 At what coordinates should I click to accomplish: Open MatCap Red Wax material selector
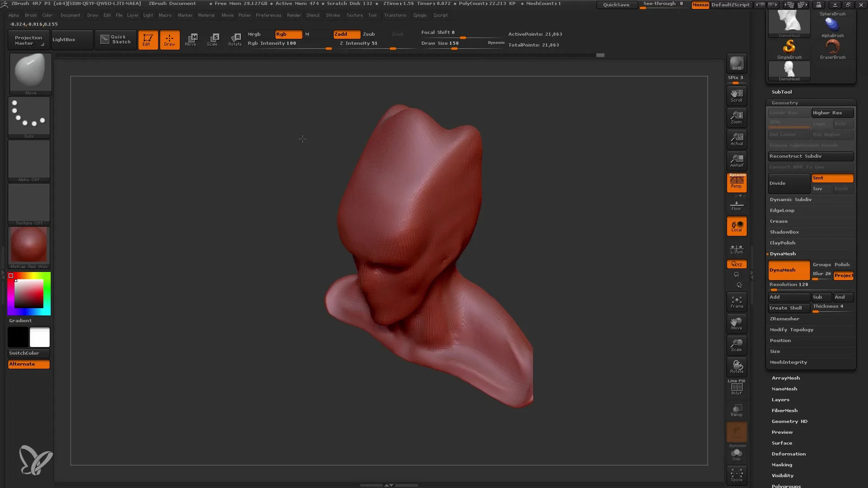(29, 248)
